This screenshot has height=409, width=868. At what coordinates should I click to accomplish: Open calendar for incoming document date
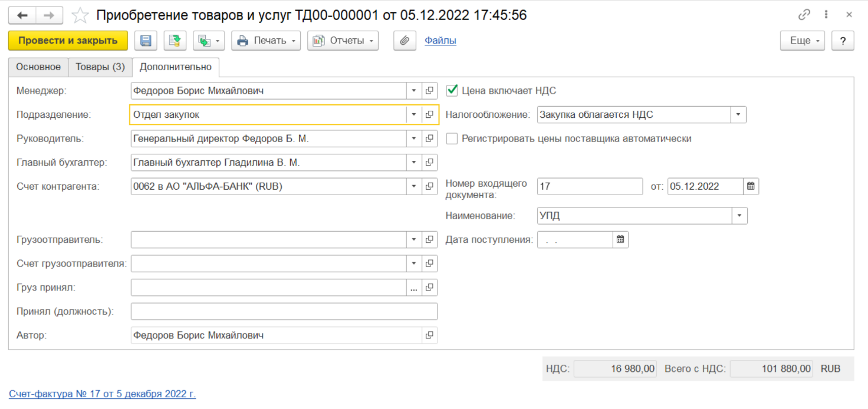tap(751, 186)
